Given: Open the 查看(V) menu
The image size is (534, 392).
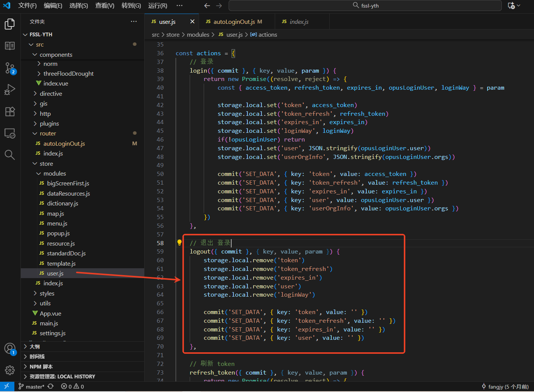Looking at the screenshot, I should pos(105,6).
